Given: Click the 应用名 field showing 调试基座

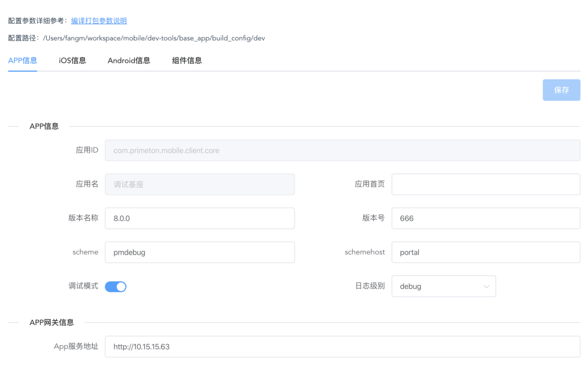Looking at the screenshot, I should pos(199,184).
